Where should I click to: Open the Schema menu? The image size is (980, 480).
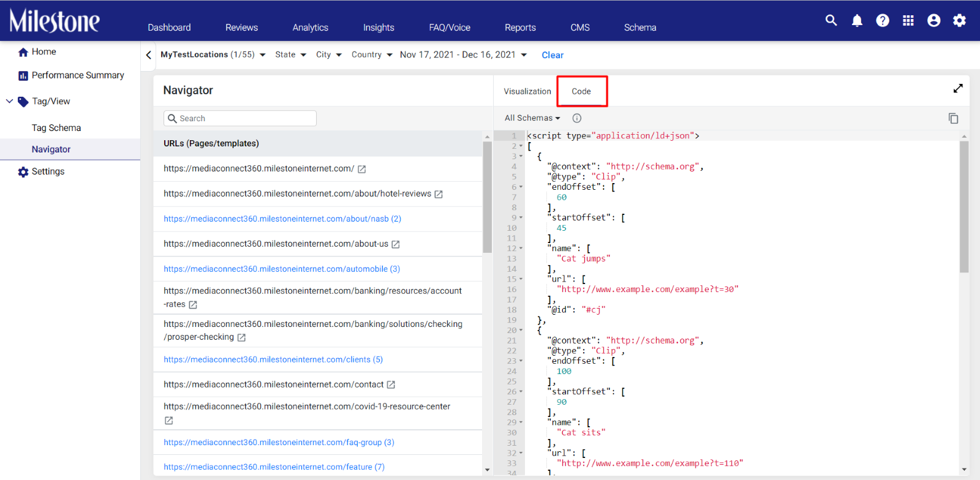tap(640, 28)
